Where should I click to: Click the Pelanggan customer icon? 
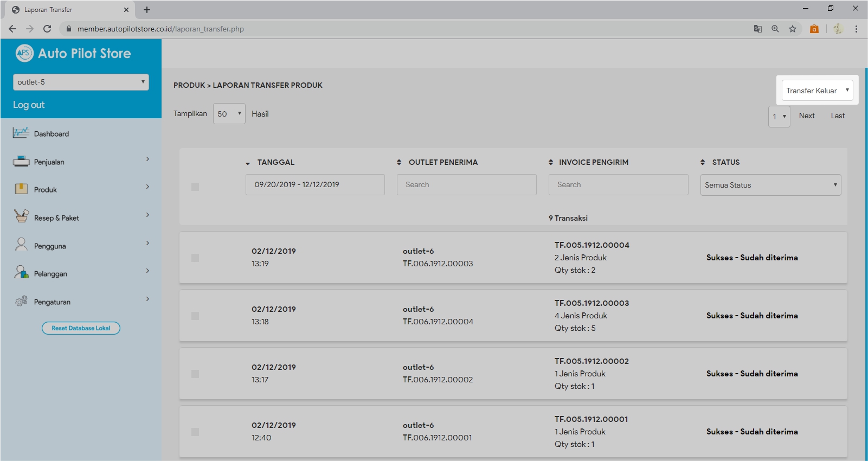pos(21,272)
